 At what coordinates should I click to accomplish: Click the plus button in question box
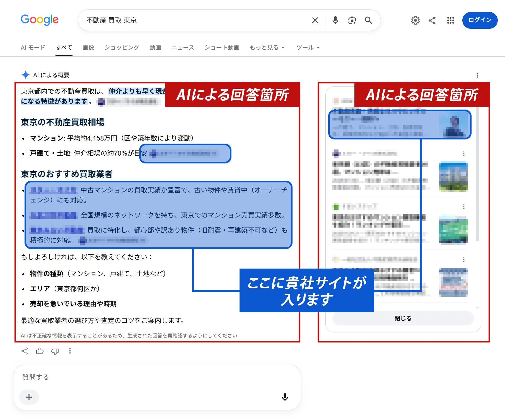tap(29, 397)
